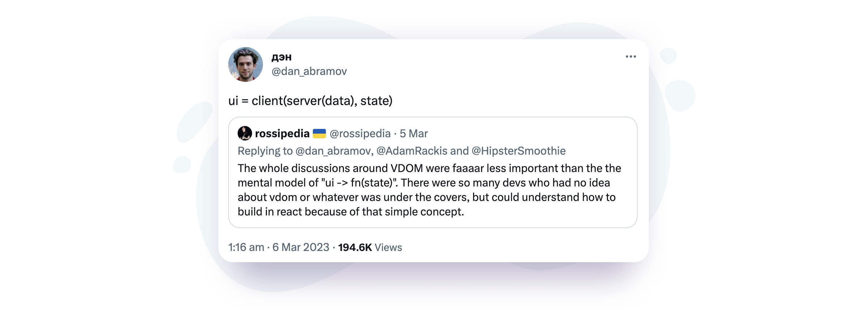Image resolution: width=868 pixels, height=323 pixels.
Task: Click the Ukraine flag emoji beside rossipedia
Action: [319, 134]
